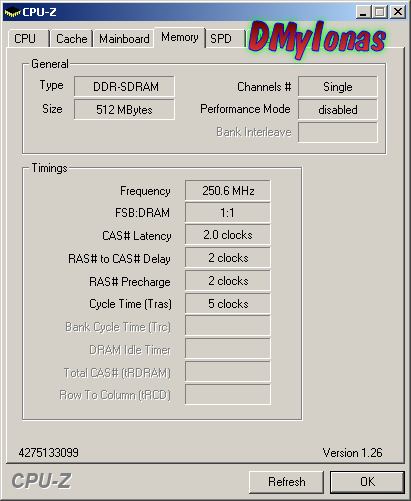411x501 pixels.
Task: Click the Refresh button
Action: click(286, 482)
